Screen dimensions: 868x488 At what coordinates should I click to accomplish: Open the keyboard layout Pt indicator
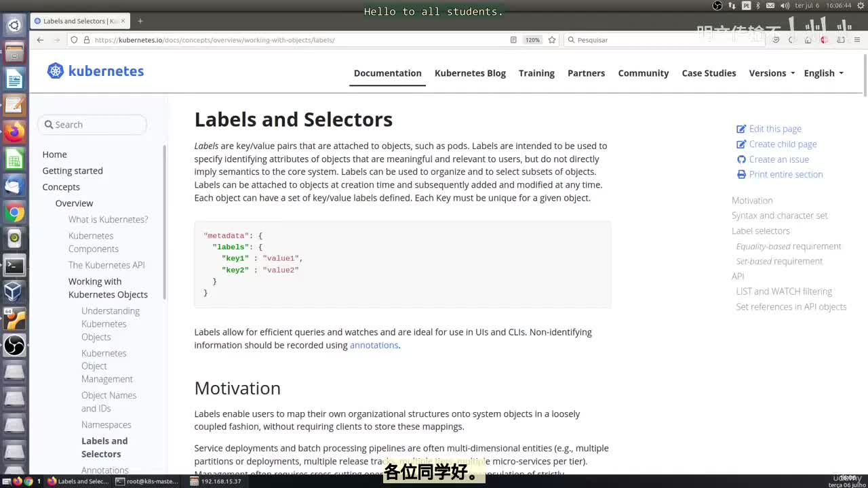(746, 5)
